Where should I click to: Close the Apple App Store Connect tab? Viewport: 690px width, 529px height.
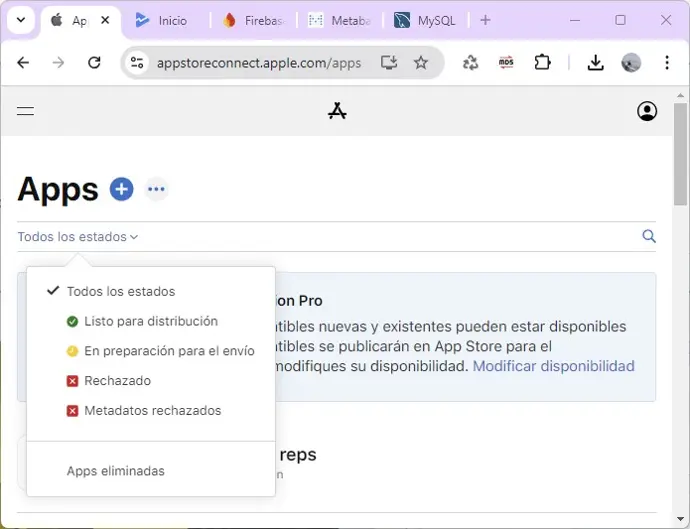(x=105, y=20)
